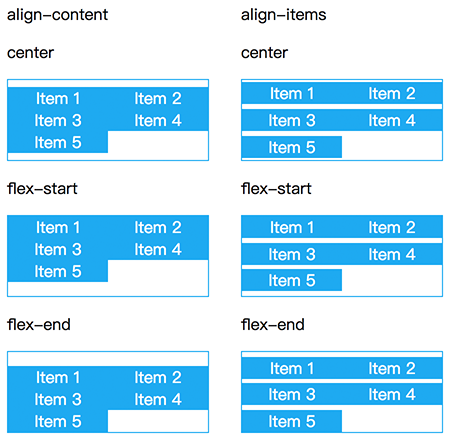Select Item 4 in align-content flex-end box
Screen dimensions: 455x442
(x=158, y=399)
